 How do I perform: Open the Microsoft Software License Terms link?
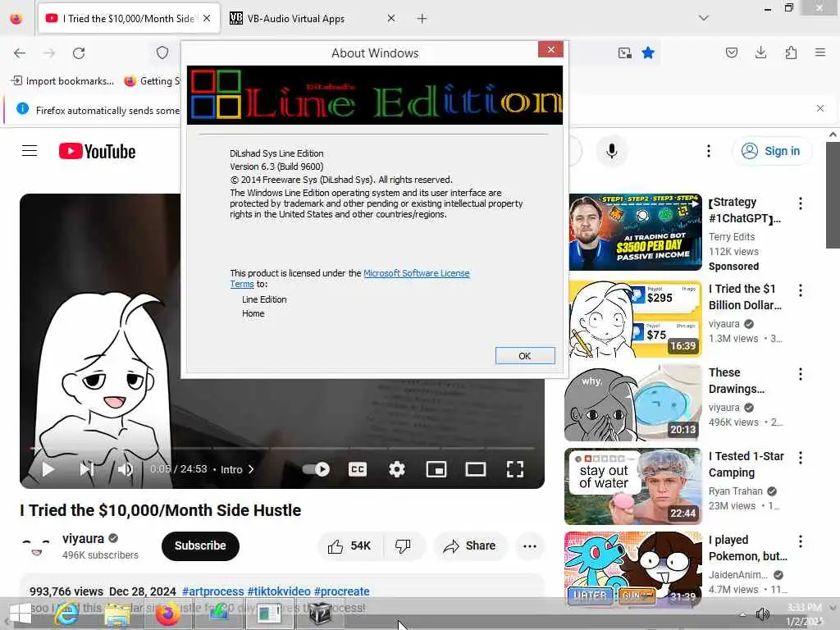tap(349, 279)
